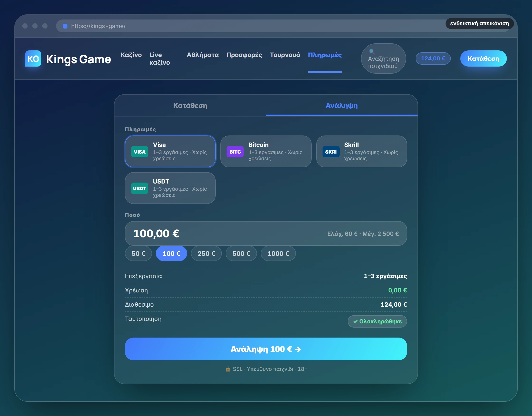The height and width of the screenshot is (416, 532).
Task: Click the browser address bar URL
Action: point(98,26)
